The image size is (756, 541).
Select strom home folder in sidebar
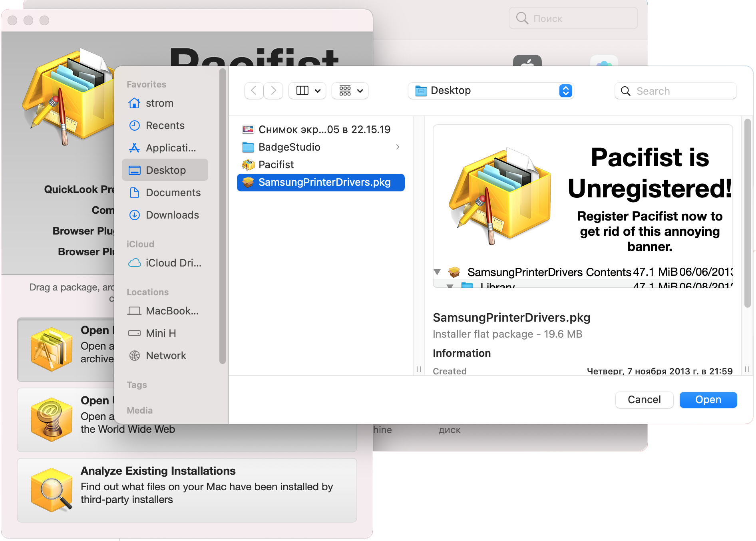pos(165,103)
